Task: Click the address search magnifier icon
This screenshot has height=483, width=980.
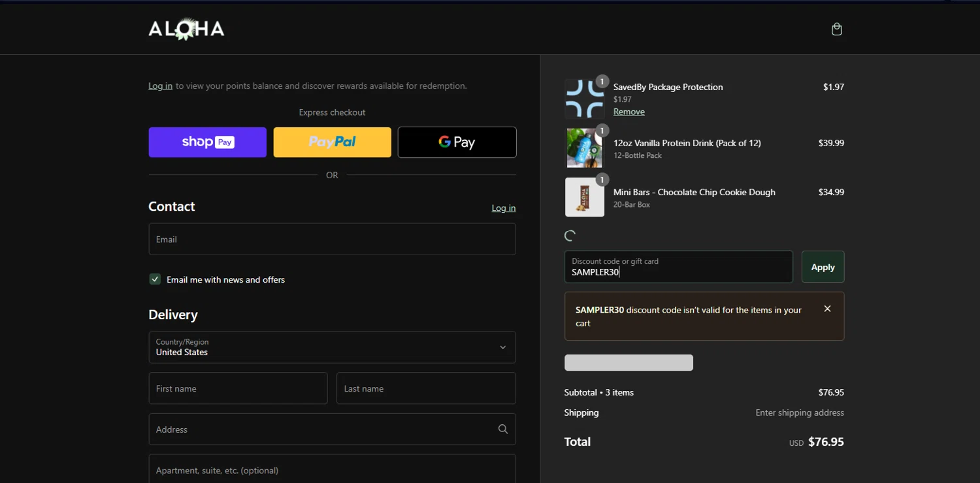Action: 502,429
